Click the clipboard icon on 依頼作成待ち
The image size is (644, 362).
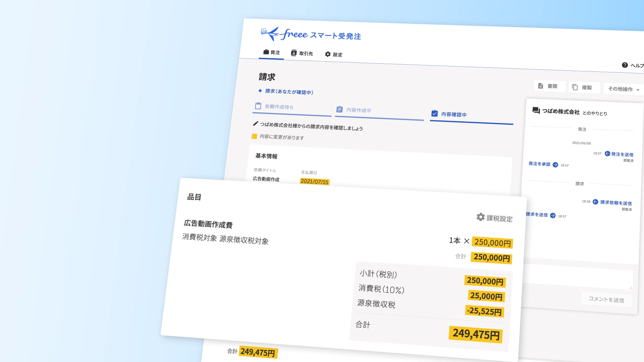point(258,106)
